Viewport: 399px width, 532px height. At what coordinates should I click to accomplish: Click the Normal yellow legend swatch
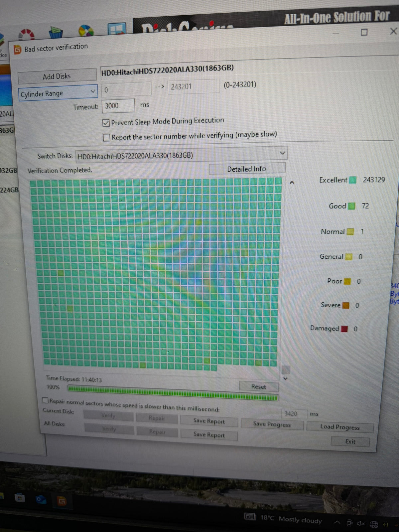point(350,231)
